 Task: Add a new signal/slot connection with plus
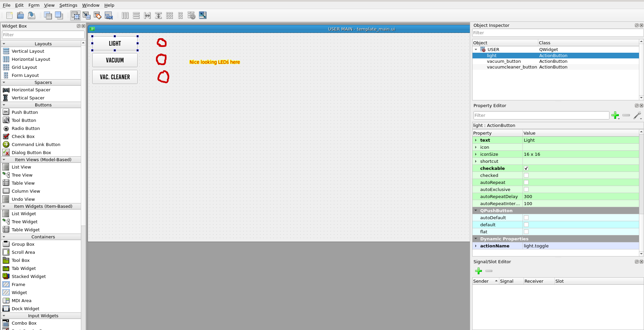pyautogui.click(x=479, y=271)
